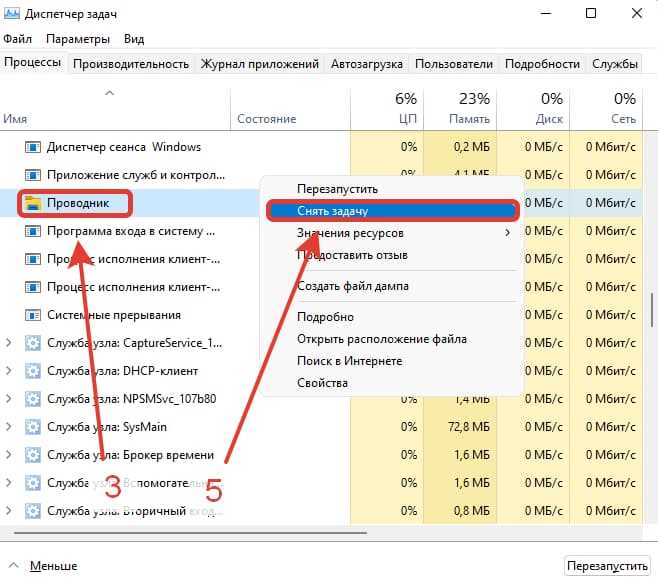This screenshot has height=585, width=658.
Task: Click the Меньше details link
Action: click(54, 566)
